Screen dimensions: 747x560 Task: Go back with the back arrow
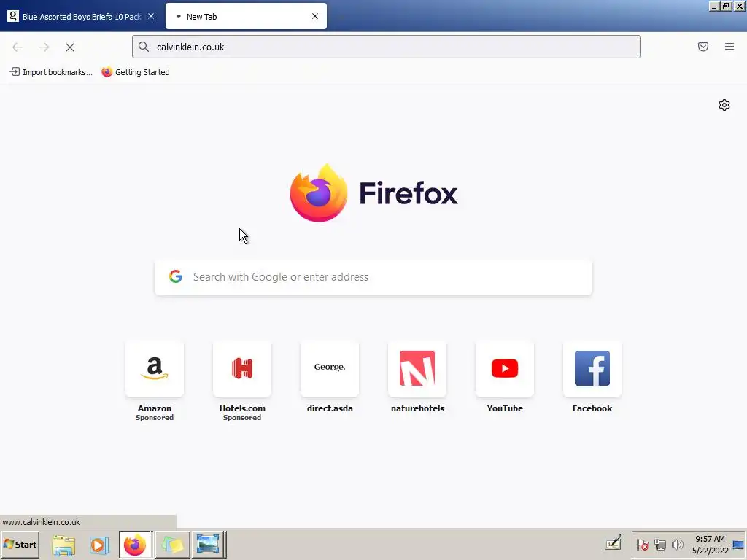tap(18, 47)
